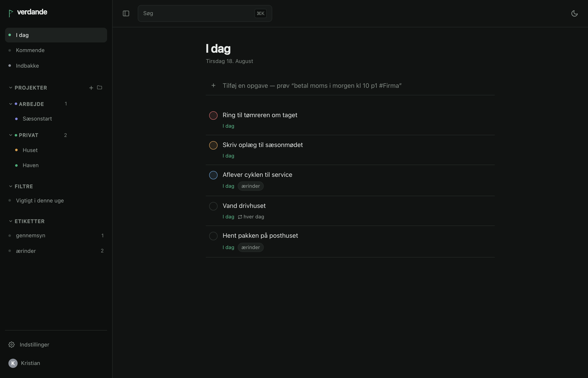The height and width of the screenshot is (378, 588).
Task: Mark Aflever cyklen til service done
Action: click(213, 175)
